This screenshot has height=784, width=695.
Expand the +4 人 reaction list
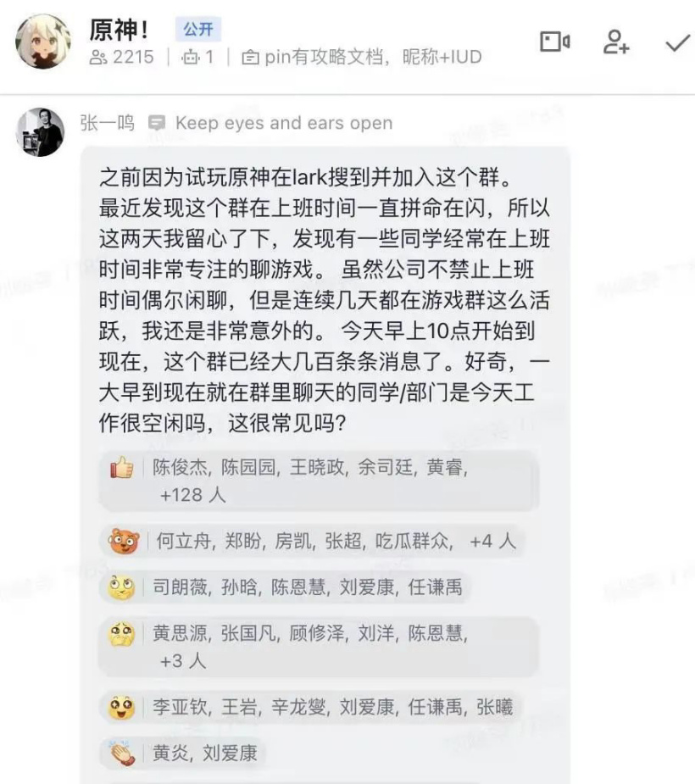(x=492, y=541)
